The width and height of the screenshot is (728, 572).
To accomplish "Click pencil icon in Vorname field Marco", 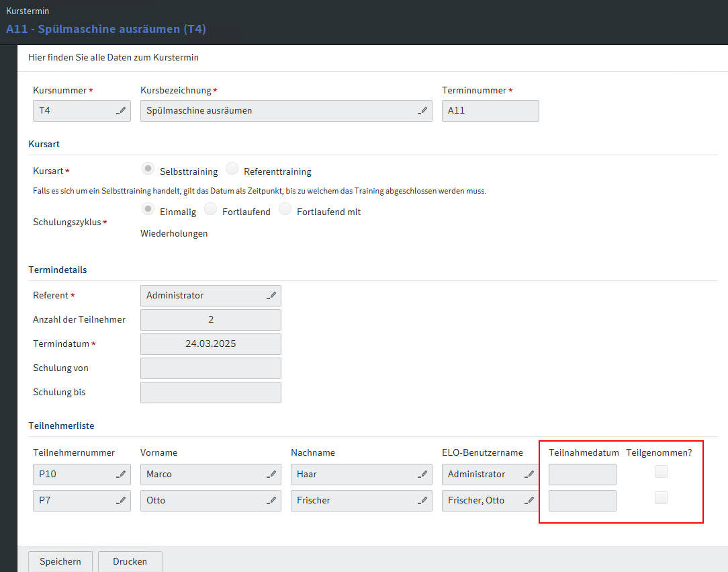I will tap(271, 475).
